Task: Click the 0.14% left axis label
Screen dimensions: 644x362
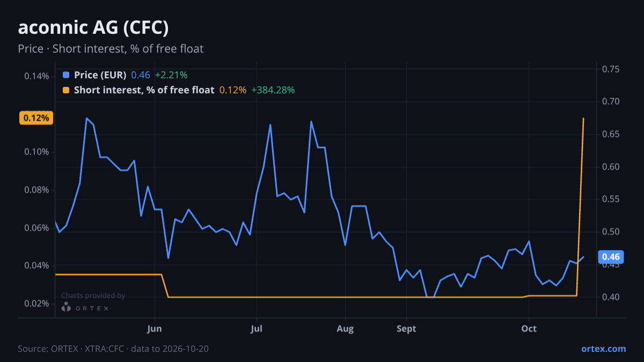Action: (36, 76)
